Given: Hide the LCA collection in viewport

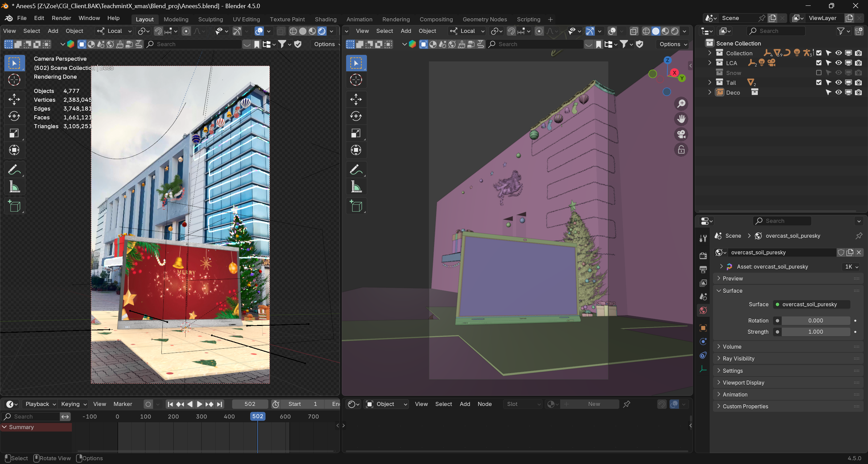Looking at the screenshot, I should click(x=839, y=63).
